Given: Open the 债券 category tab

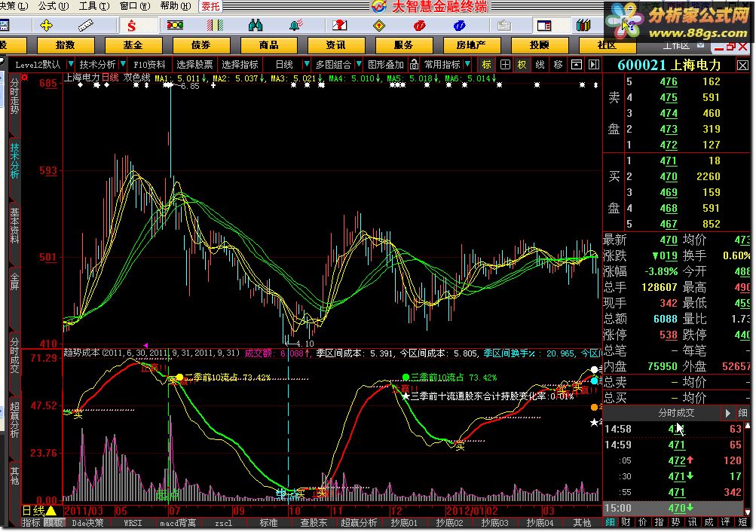Looking at the screenshot, I should (x=200, y=45).
